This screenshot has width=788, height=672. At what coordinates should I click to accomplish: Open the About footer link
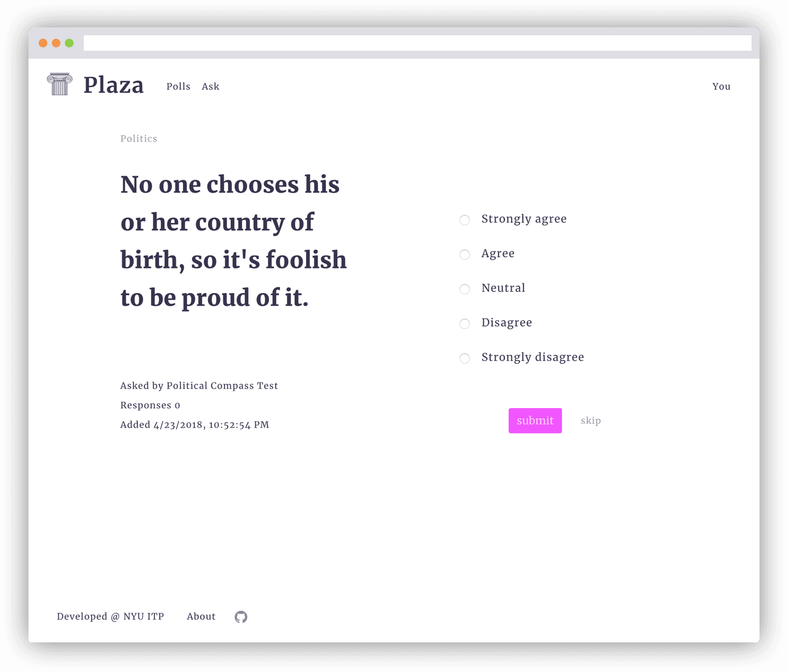pyautogui.click(x=201, y=617)
